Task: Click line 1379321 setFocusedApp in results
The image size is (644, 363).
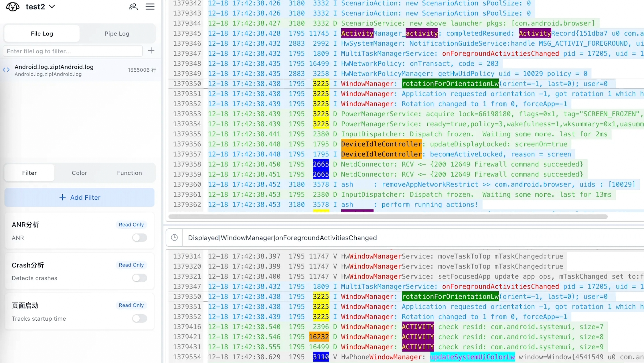Action: pos(406,276)
